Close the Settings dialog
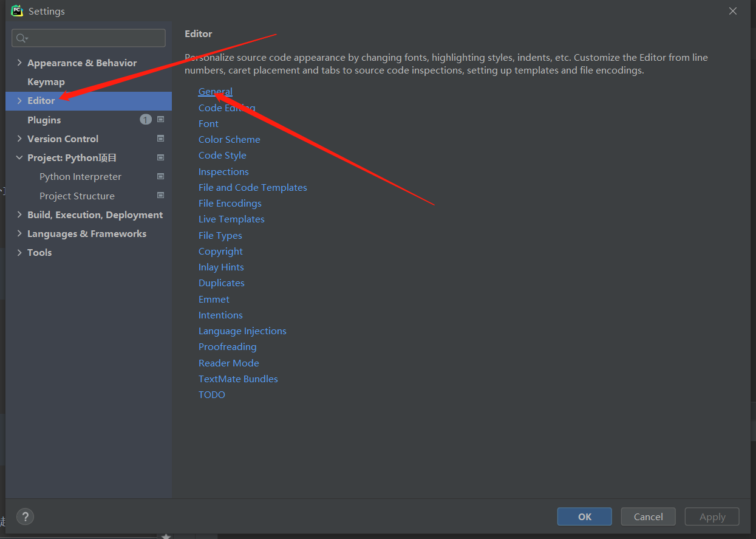Viewport: 756px width, 539px height. coord(733,11)
